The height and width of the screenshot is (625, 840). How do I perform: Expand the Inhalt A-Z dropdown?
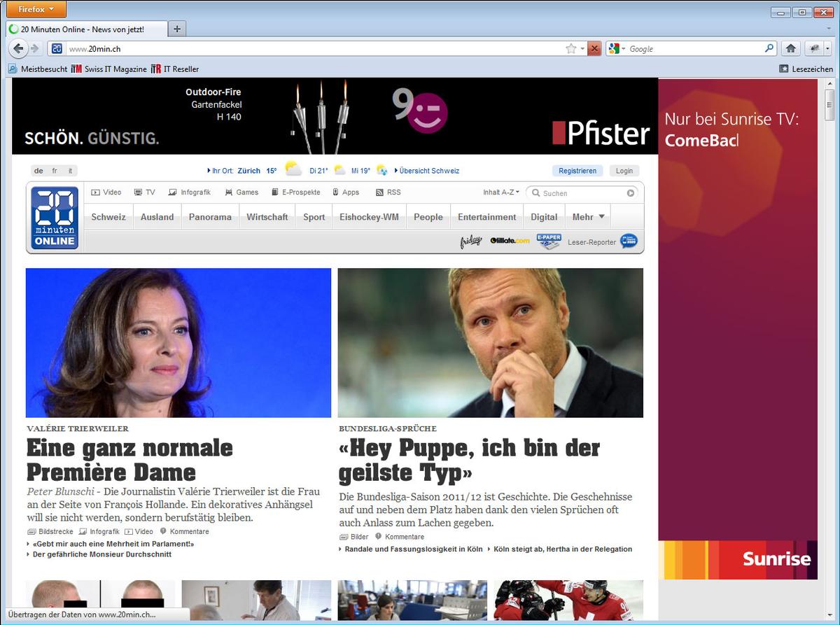501,192
